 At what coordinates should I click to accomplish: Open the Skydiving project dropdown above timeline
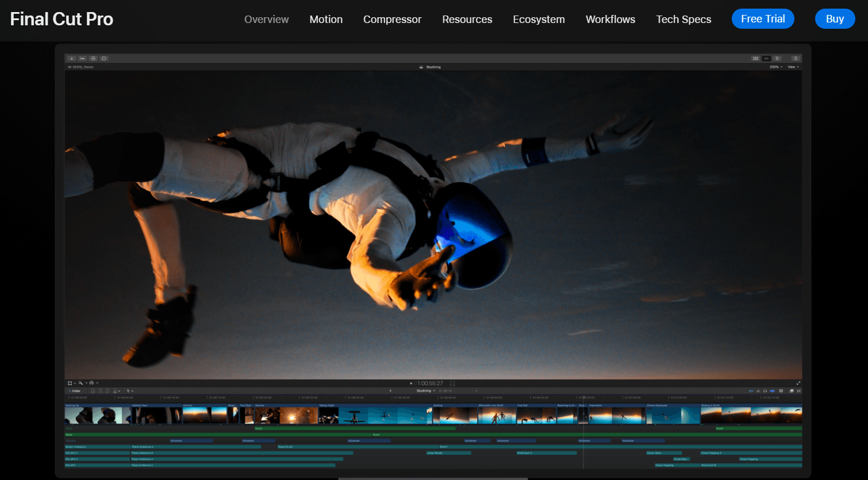tap(426, 391)
